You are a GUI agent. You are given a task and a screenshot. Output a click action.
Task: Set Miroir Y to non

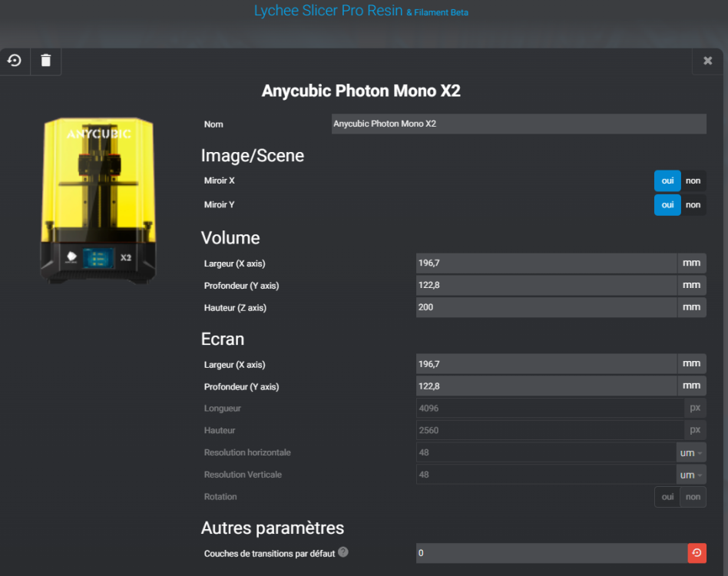[693, 205]
